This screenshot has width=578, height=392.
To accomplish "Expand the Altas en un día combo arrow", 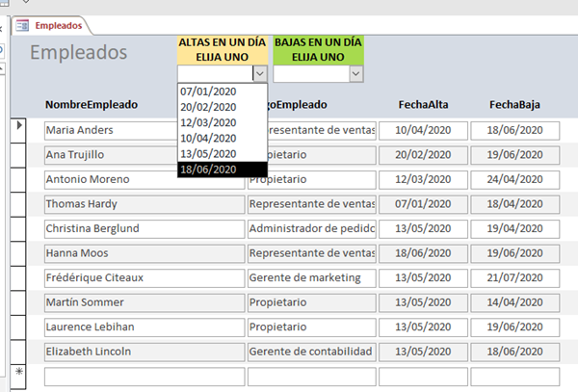I will click(x=259, y=74).
